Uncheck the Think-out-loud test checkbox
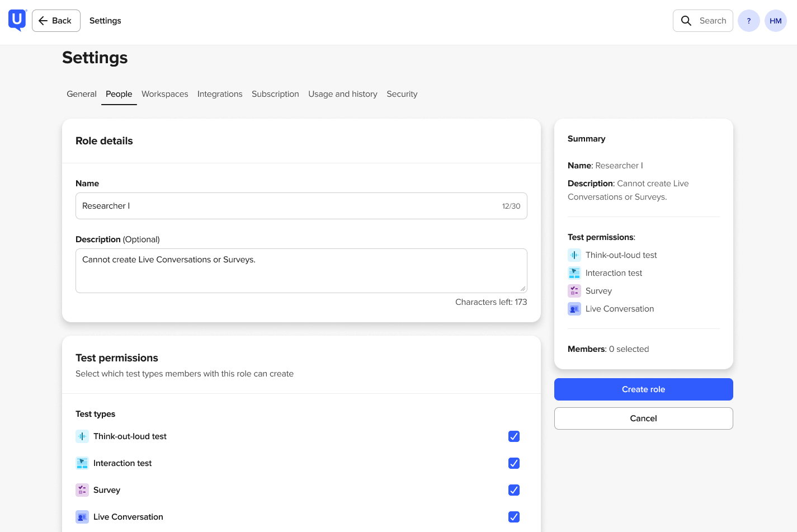This screenshot has width=797, height=532. 513,436
